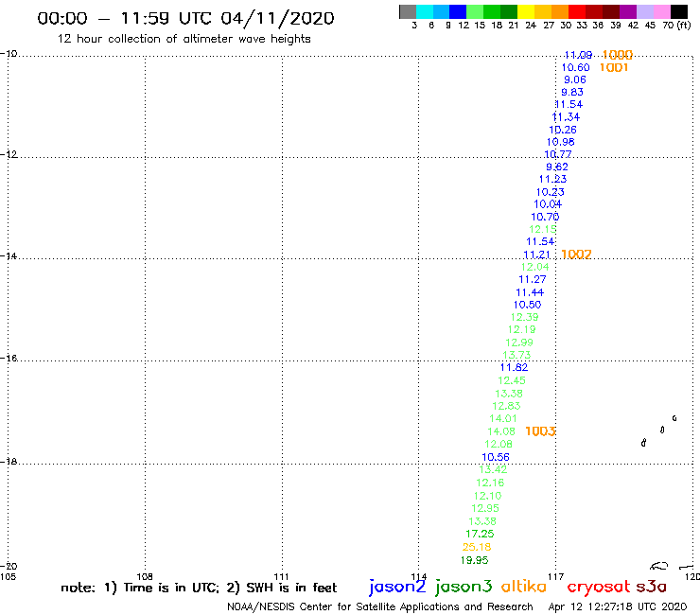Click the 9.06 wave height value
The width and height of the screenshot is (700, 615).
click(575, 79)
